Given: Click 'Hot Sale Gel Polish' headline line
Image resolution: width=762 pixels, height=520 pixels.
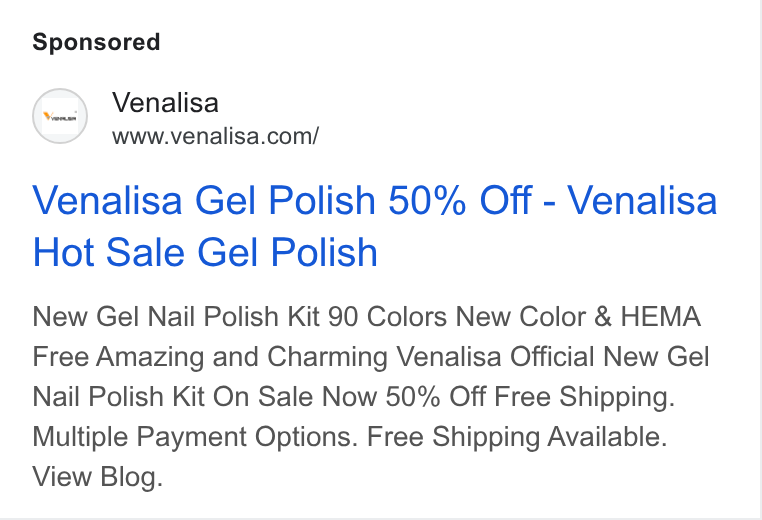Looking at the screenshot, I should [x=205, y=252].
